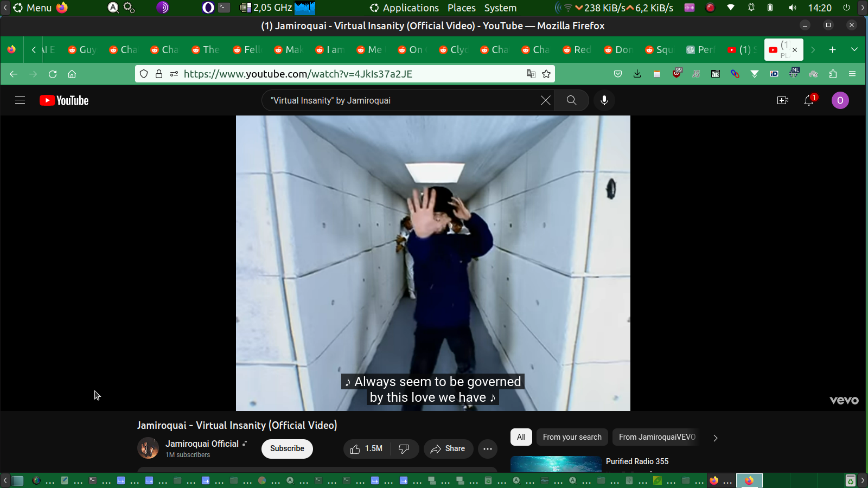Switch to the "The" tab
The image size is (868, 488).
pyautogui.click(x=206, y=50)
